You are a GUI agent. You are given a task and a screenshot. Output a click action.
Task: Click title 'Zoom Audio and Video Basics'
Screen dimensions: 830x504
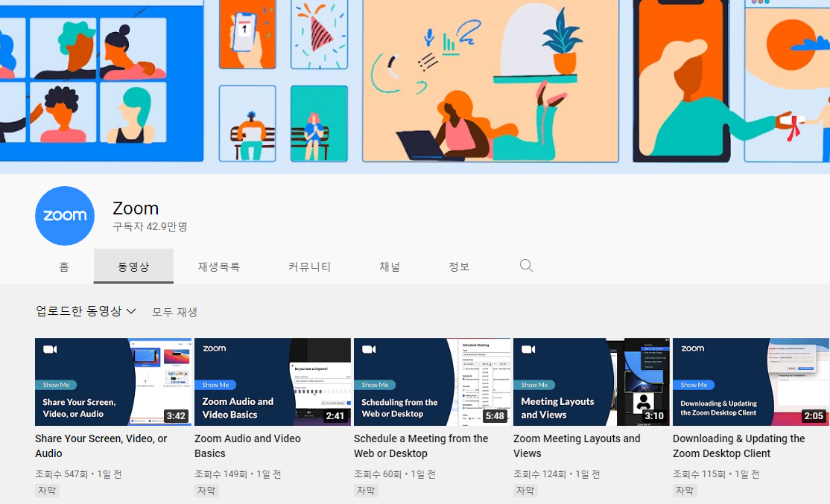click(247, 446)
